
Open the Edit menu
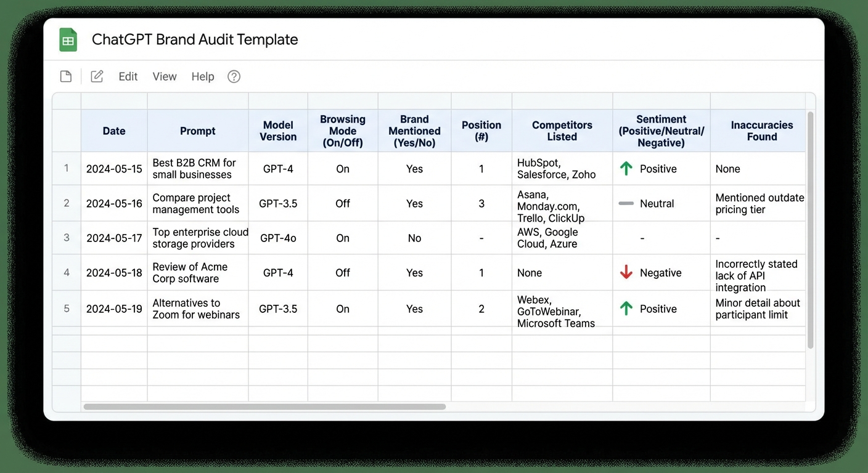(128, 76)
